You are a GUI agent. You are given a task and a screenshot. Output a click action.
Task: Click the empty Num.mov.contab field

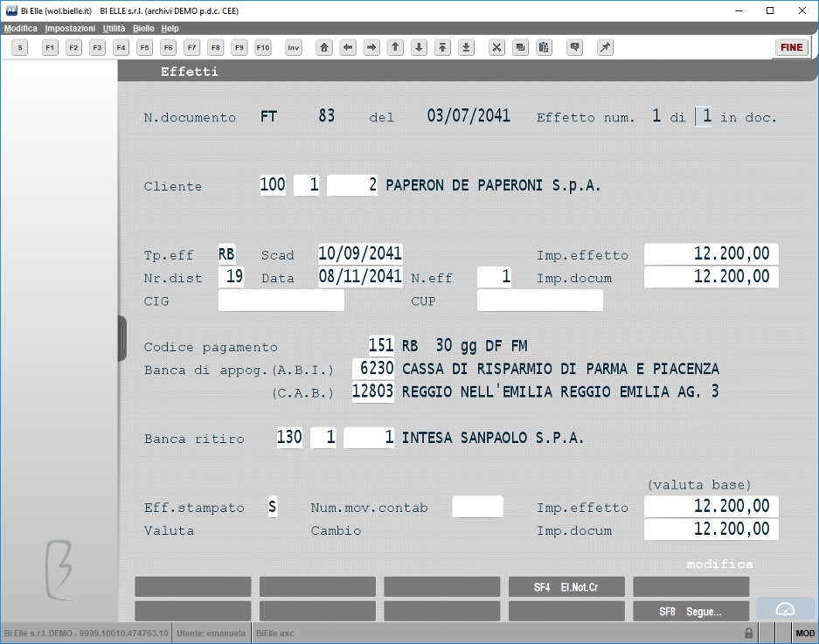tap(477, 507)
